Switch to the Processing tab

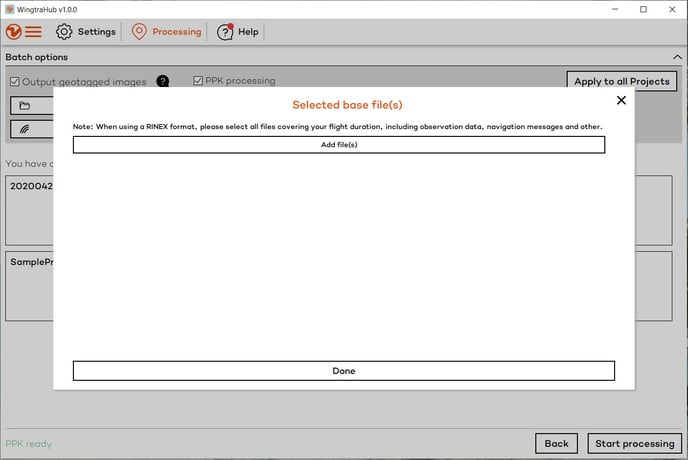click(x=176, y=32)
